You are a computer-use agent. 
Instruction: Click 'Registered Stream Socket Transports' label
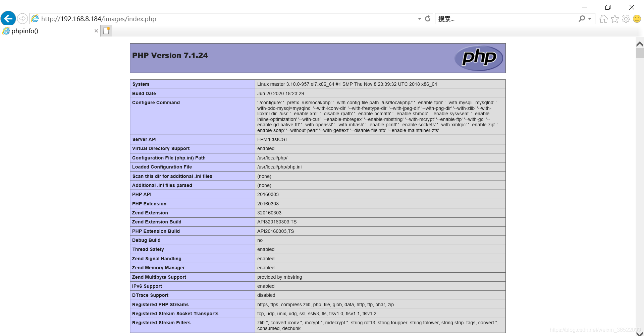pos(175,314)
